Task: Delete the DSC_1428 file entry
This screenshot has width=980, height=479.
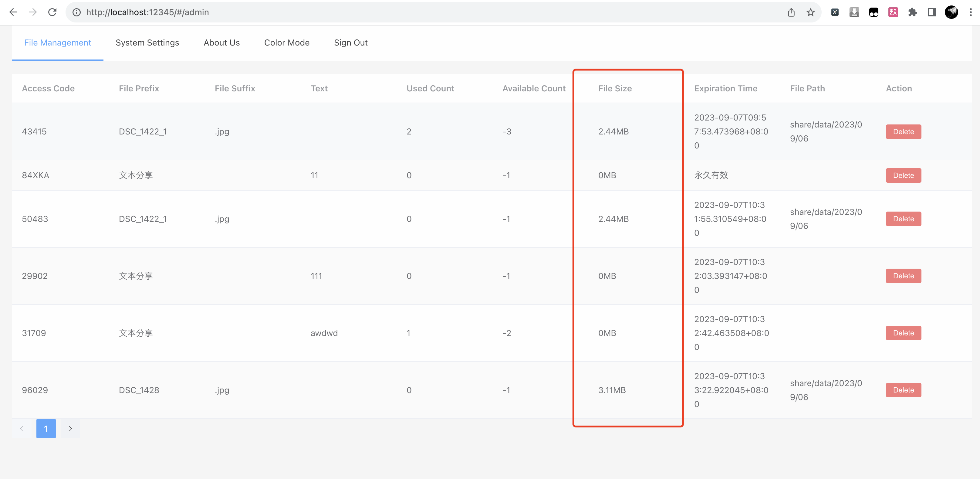Action: coord(903,389)
